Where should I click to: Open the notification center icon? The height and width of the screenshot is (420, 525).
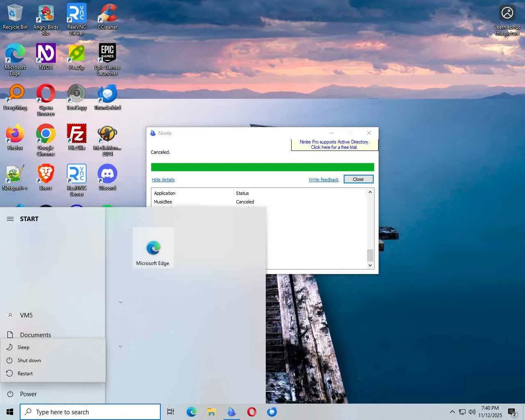coord(512,412)
